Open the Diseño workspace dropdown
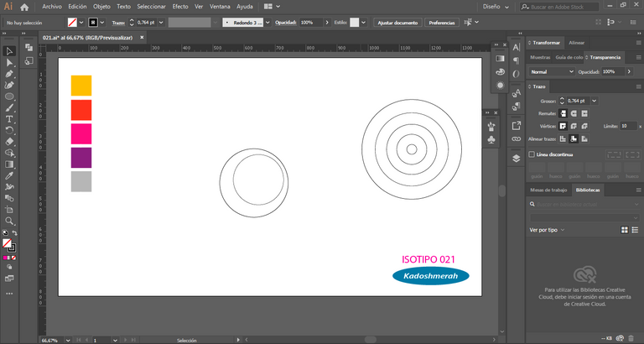The width and height of the screenshot is (644, 344). pos(496,7)
